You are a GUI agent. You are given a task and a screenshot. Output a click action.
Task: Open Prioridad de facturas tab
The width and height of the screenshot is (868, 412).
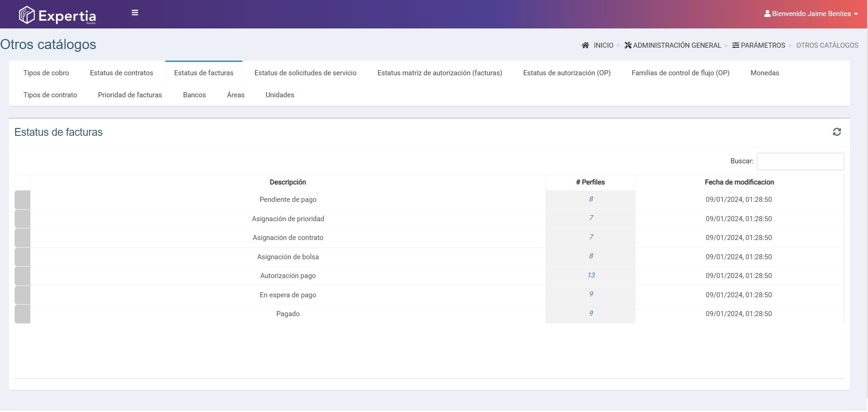click(130, 95)
